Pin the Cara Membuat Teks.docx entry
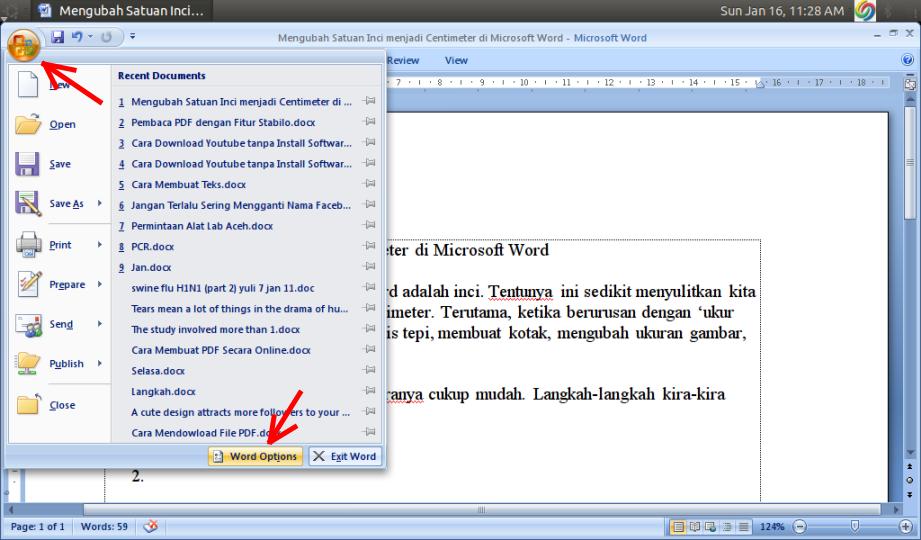921x540 pixels. (369, 183)
